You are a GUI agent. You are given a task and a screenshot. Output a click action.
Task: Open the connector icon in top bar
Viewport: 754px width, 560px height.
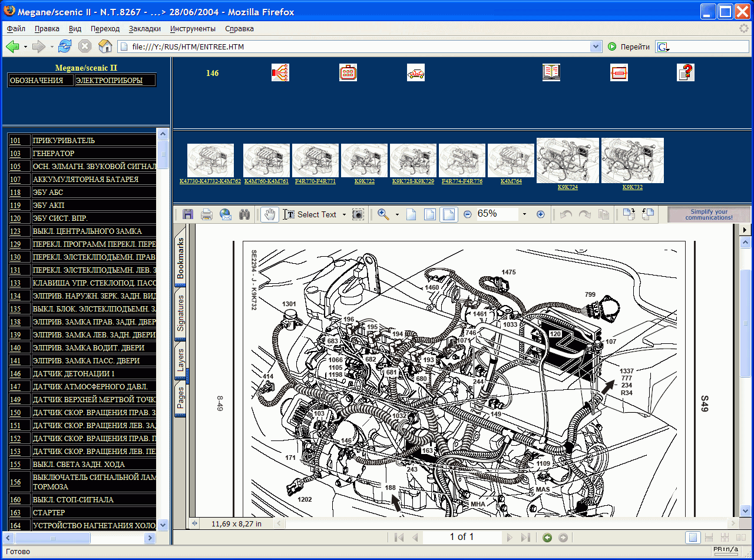click(348, 72)
